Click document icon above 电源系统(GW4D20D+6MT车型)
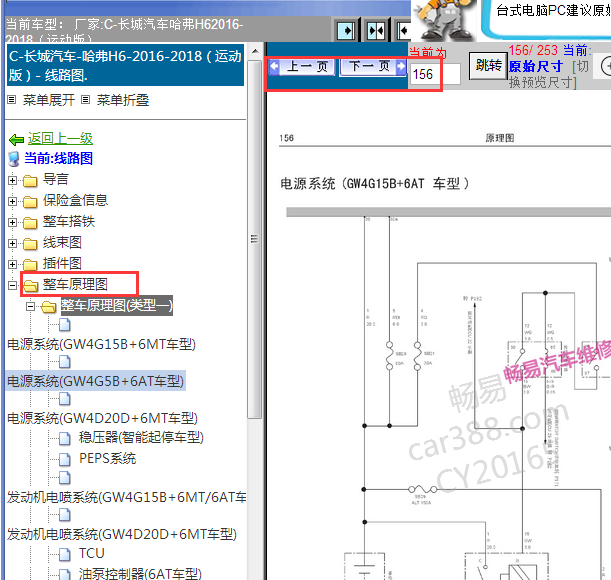611x580 pixels. coord(65,398)
